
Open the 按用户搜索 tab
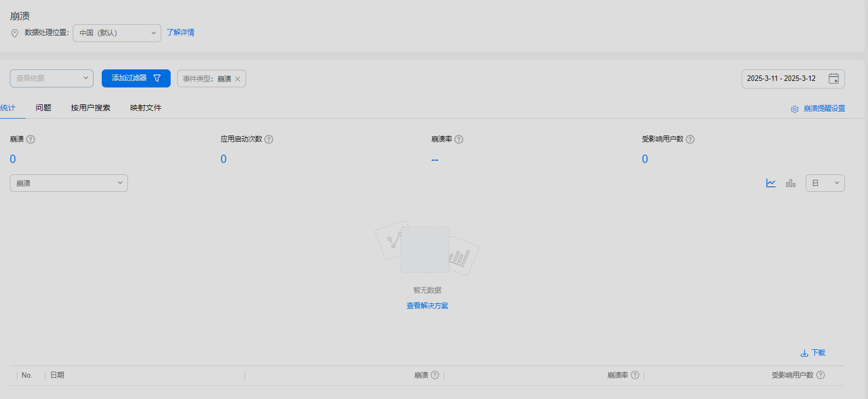(90, 108)
